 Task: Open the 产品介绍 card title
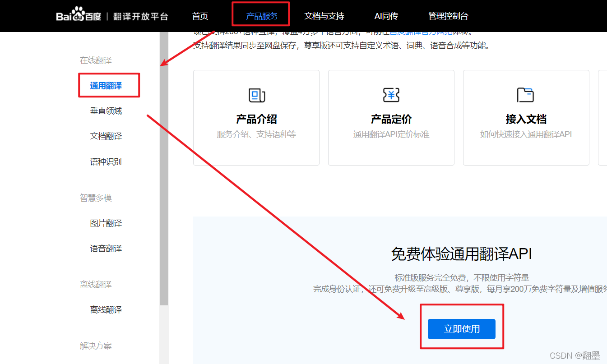point(256,120)
